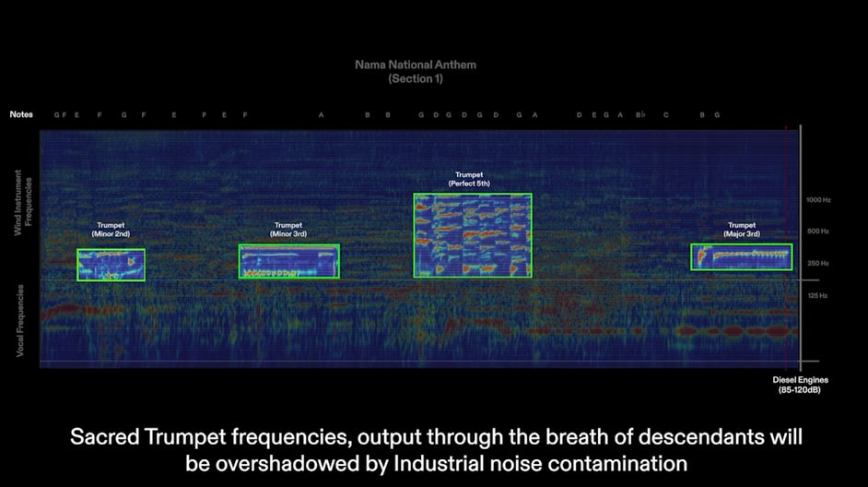Click the Trumpet (Major 3rd) text label
Viewport: 868px width, 487px height.
(741, 230)
